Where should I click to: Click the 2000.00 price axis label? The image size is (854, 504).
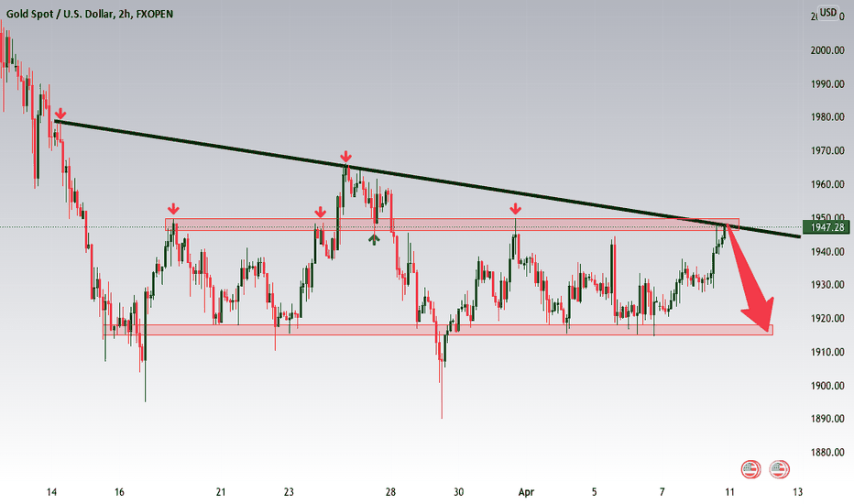pos(827,50)
